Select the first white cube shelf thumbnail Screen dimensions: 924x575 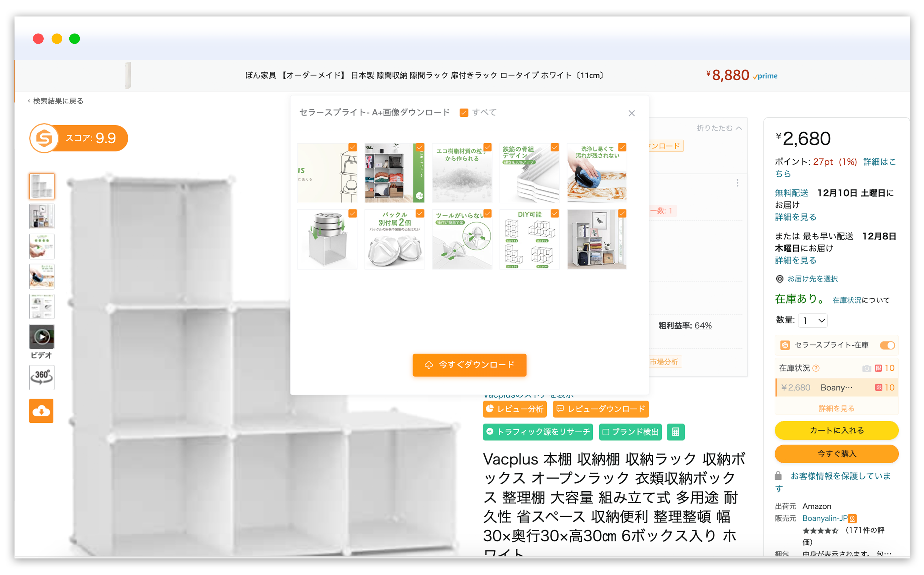(42, 186)
